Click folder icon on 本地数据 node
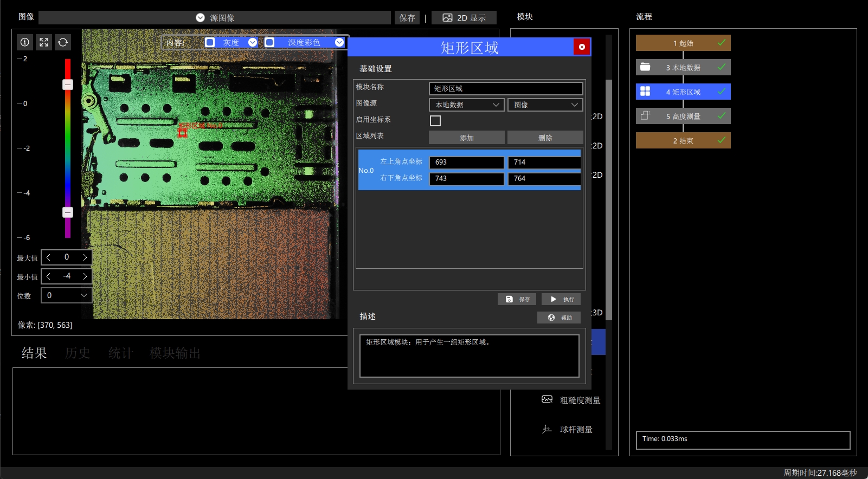The width and height of the screenshot is (868, 479). pos(645,67)
